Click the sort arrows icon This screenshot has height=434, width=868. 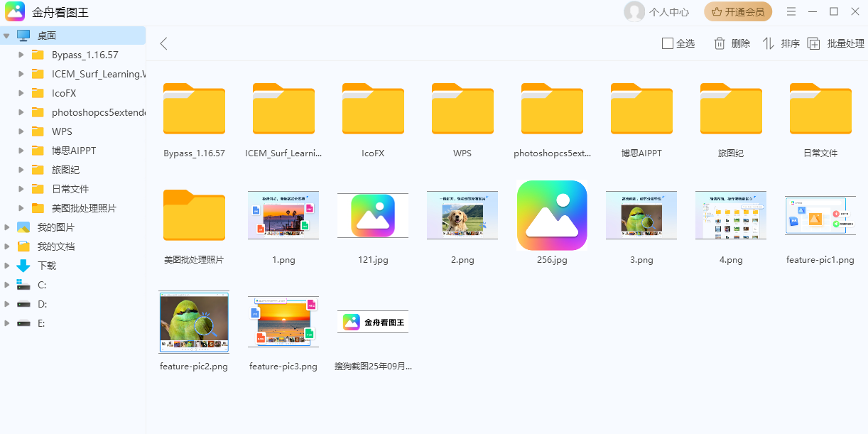click(x=769, y=43)
